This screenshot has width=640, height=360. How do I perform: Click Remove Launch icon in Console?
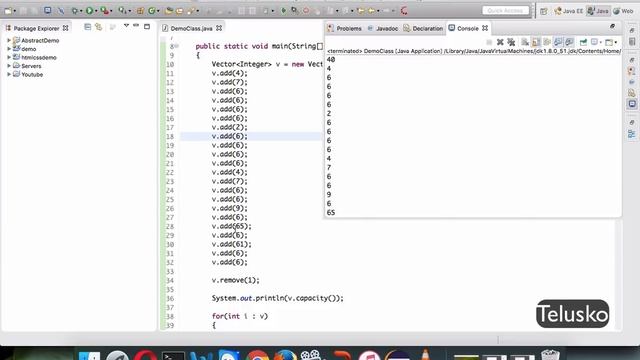pyautogui.click(x=500, y=42)
